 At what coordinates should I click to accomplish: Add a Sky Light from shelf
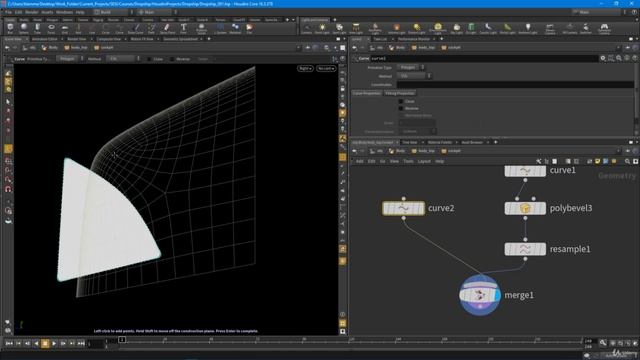[x=456, y=29]
